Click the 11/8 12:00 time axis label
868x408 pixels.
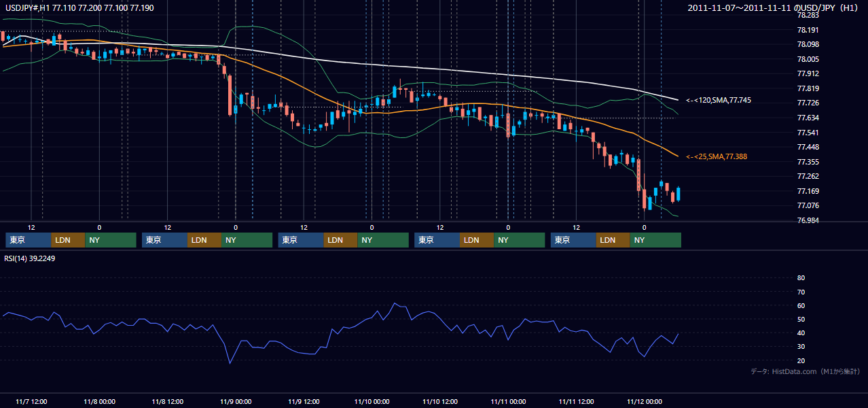(167, 402)
